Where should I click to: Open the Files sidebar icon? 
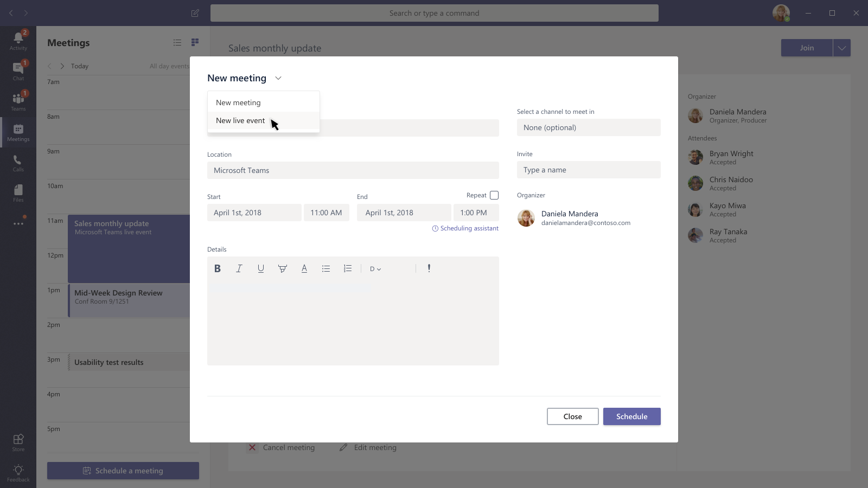click(x=18, y=193)
